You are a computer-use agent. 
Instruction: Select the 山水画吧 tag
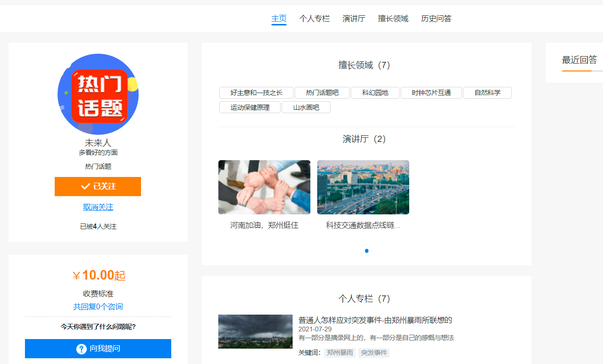coord(306,107)
